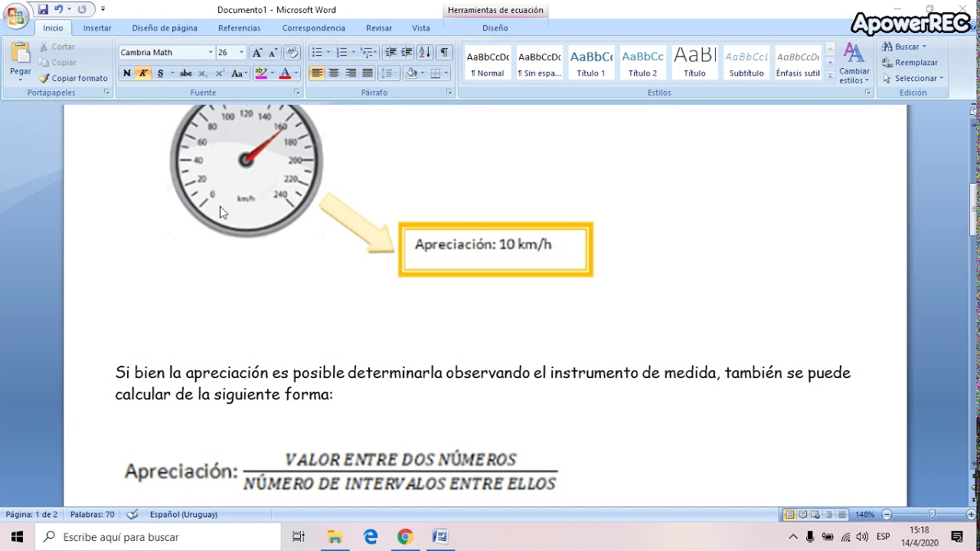980x551 pixels.
Task: Toggle italic K formatting
Action: pyautogui.click(x=143, y=73)
